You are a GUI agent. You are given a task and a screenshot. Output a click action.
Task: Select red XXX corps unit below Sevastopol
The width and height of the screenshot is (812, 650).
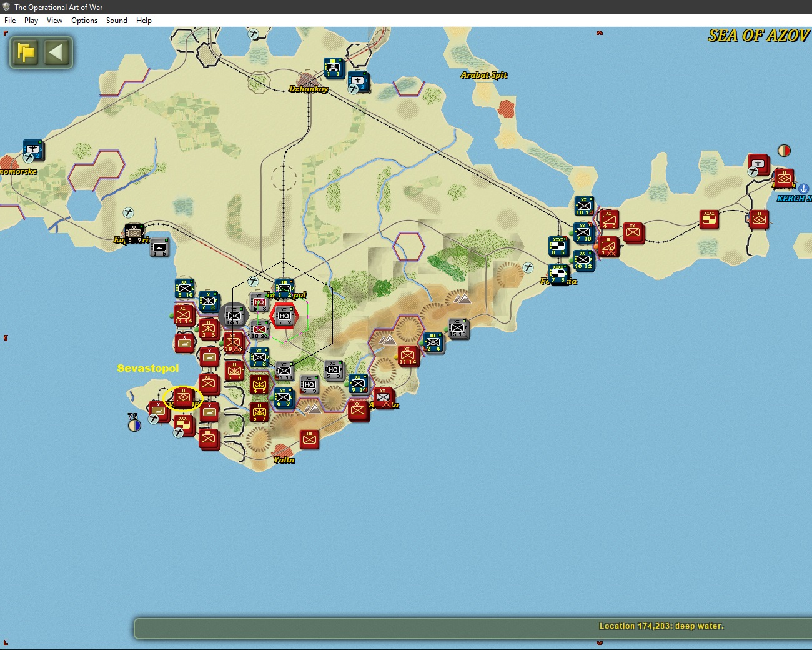point(183,424)
